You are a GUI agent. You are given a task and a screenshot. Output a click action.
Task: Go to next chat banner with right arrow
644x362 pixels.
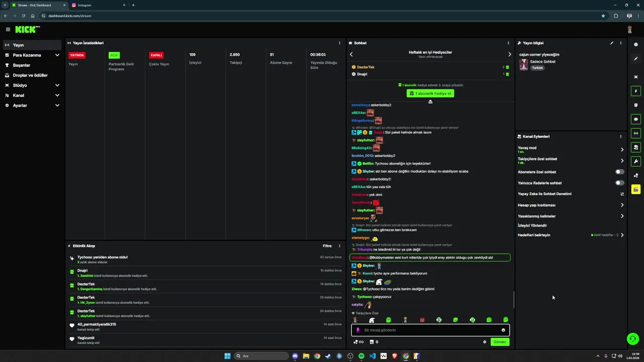[509, 54]
